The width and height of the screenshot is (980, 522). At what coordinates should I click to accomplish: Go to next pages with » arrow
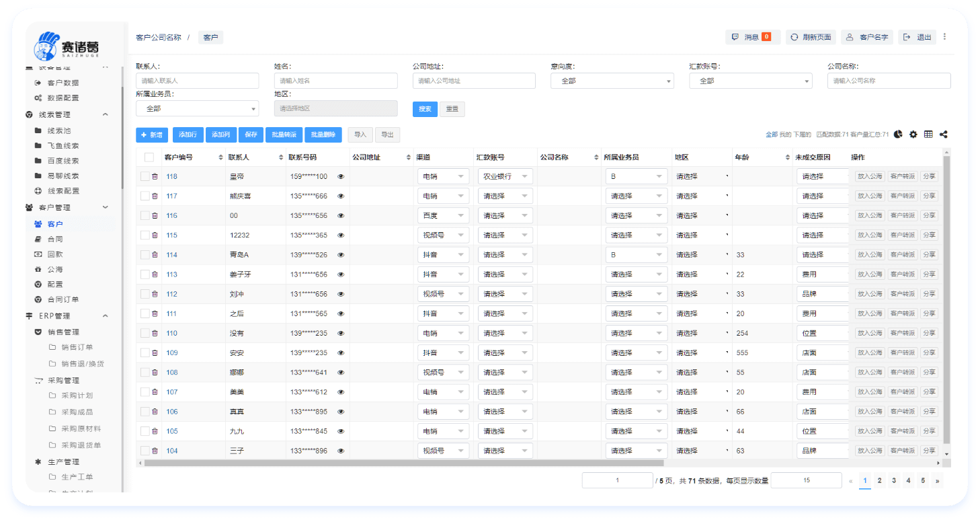tap(937, 480)
